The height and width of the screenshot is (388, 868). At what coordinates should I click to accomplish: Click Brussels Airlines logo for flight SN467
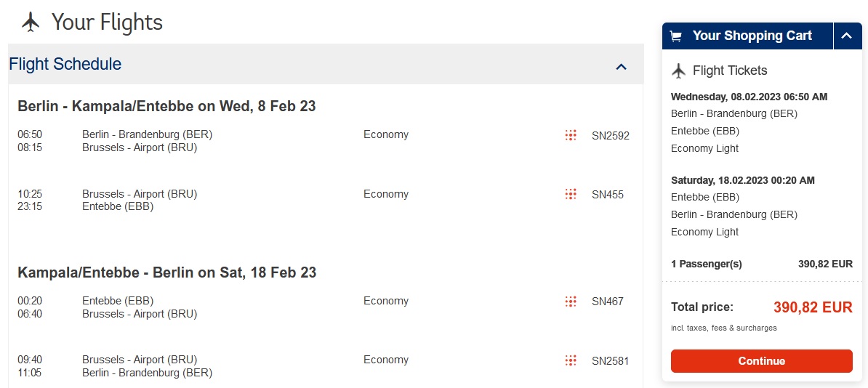tap(571, 301)
